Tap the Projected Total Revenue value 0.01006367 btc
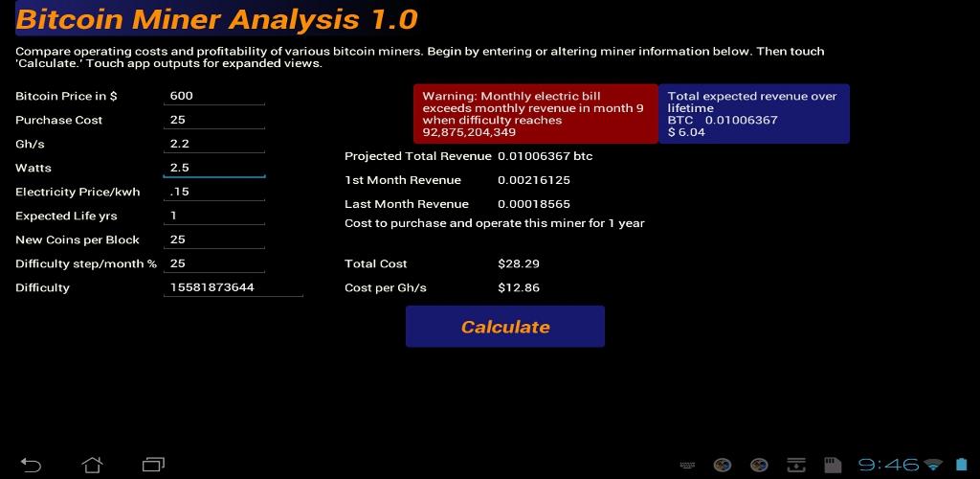The image size is (980, 479). 545,156
